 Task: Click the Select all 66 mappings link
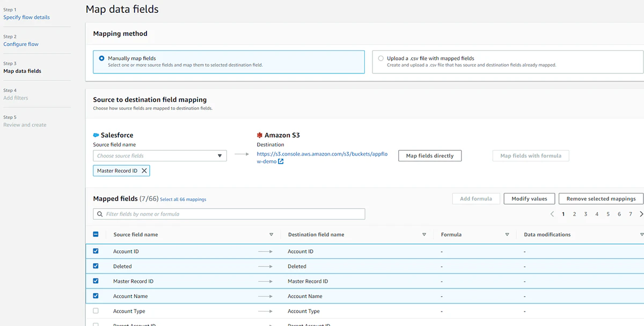pyautogui.click(x=183, y=199)
